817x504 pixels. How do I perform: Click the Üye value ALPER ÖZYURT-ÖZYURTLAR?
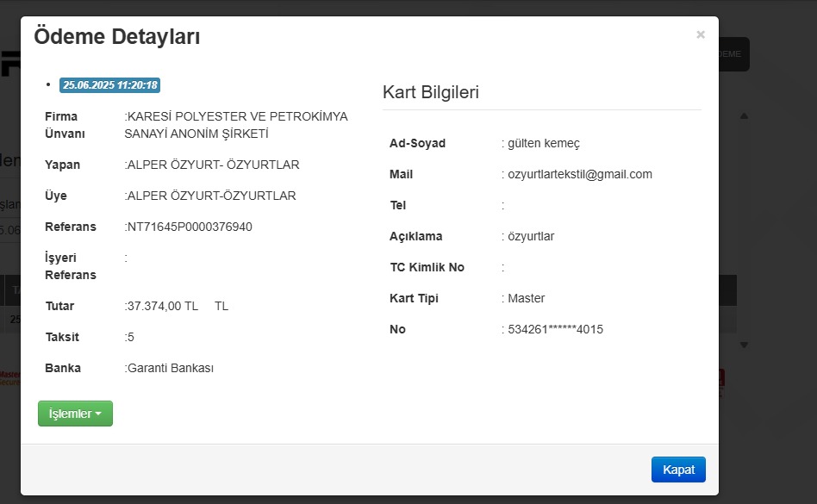[212, 196]
